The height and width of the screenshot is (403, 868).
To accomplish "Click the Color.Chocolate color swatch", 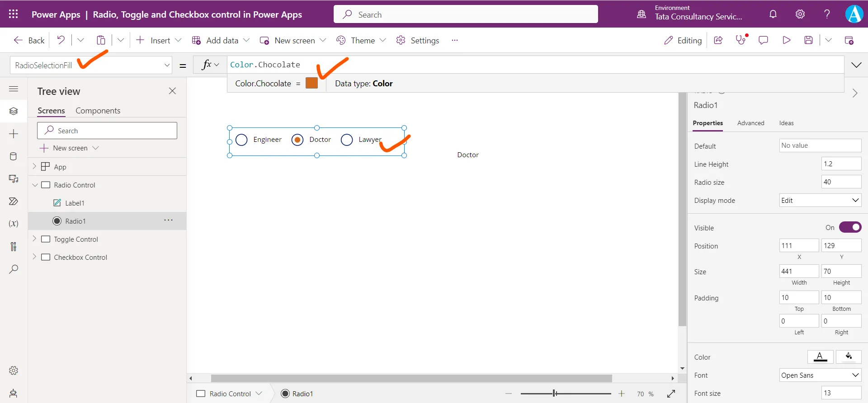I will [x=311, y=83].
